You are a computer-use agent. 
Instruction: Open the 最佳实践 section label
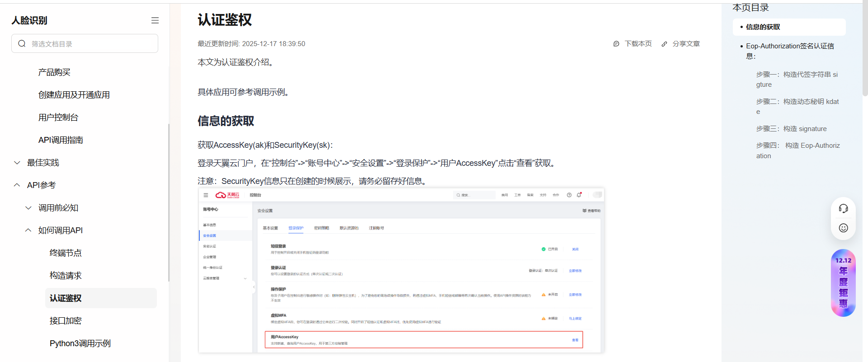(43, 163)
